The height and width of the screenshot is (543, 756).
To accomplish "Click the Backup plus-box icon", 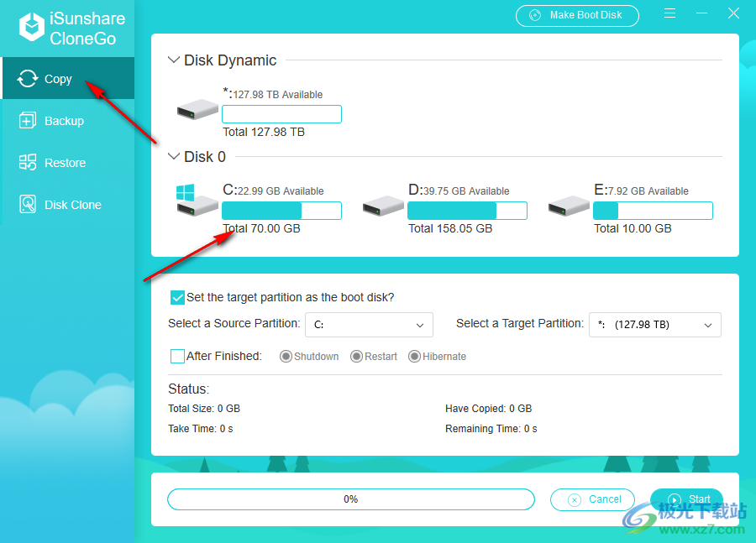I will pyautogui.click(x=28, y=121).
